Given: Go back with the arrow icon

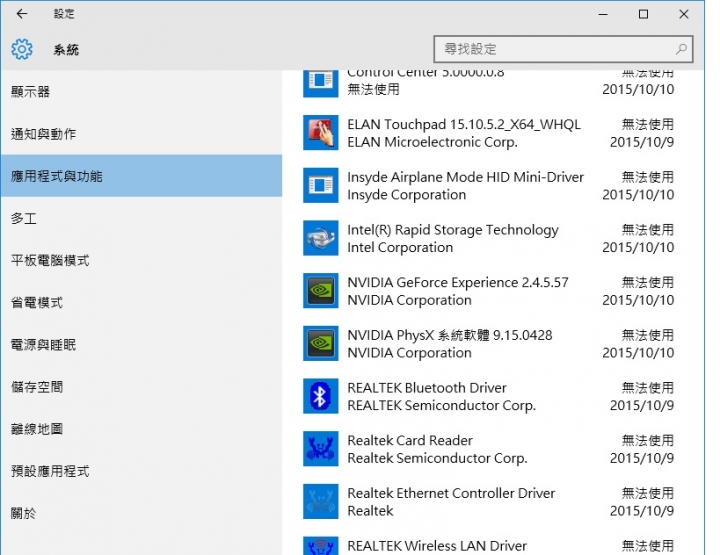Looking at the screenshot, I should 22,14.
